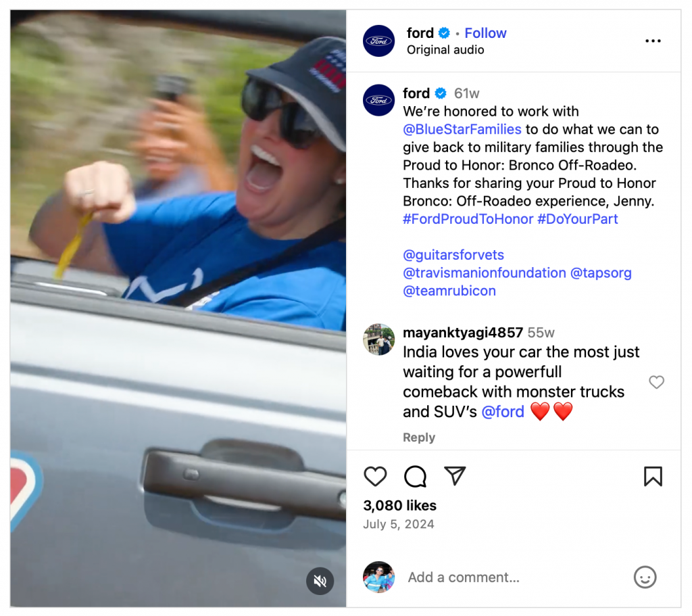692x616 pixels.
Task: Open the #DoYourPart hashtag
Action: click(578, 219)
